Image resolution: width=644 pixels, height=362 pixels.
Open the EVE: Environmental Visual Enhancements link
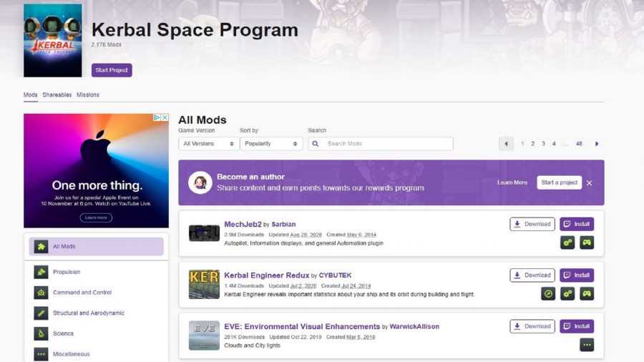pyautogui.click(x=302, y=326)
